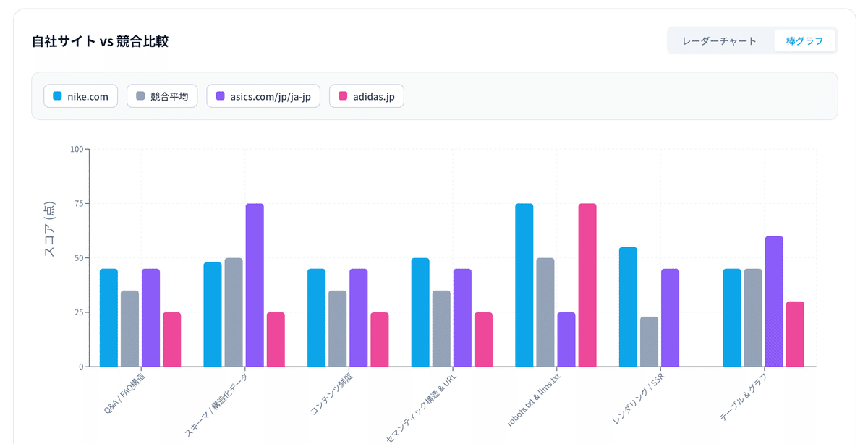868x444 pixels.
Task: Click the nike.com bar for Q&A / FAQ構造
Action: (109, 317)
